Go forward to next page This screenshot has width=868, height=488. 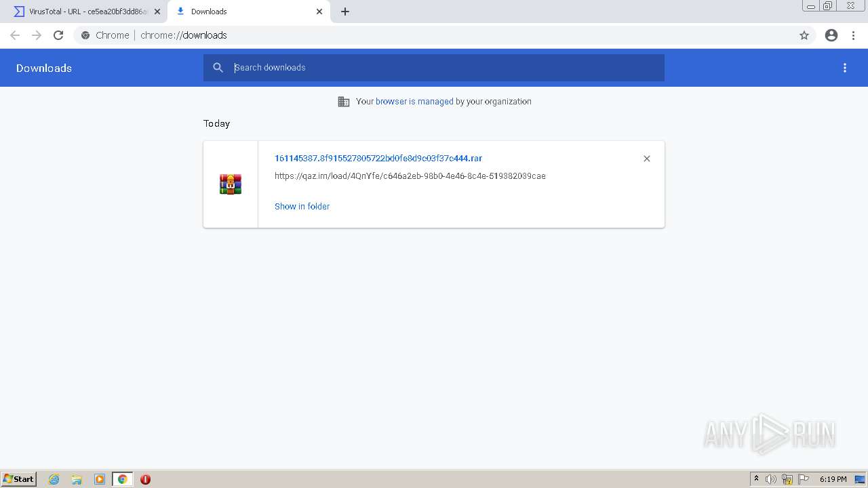(x=37, y=35)
